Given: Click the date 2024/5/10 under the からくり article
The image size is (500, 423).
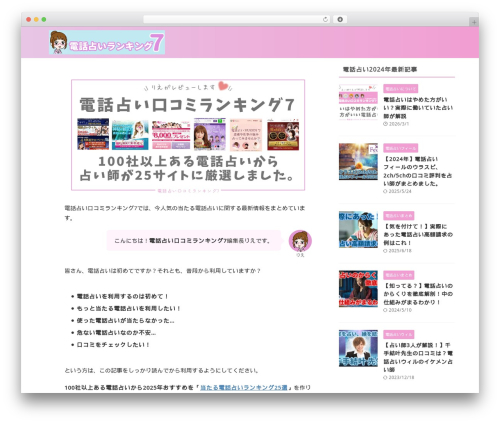Looking at the screenshot, I should tap(397, 310).
